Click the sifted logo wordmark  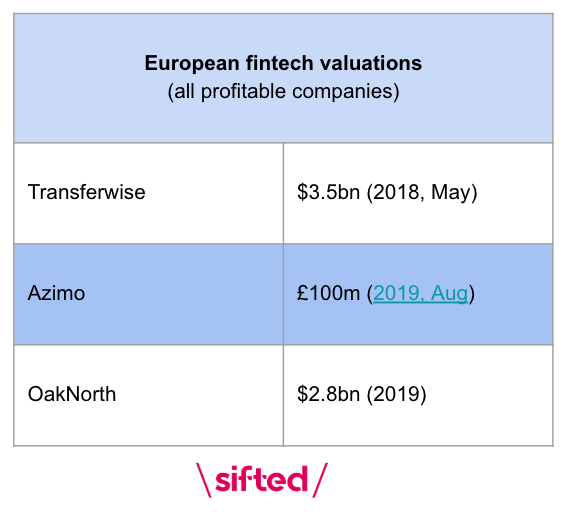tap(262, 479)
